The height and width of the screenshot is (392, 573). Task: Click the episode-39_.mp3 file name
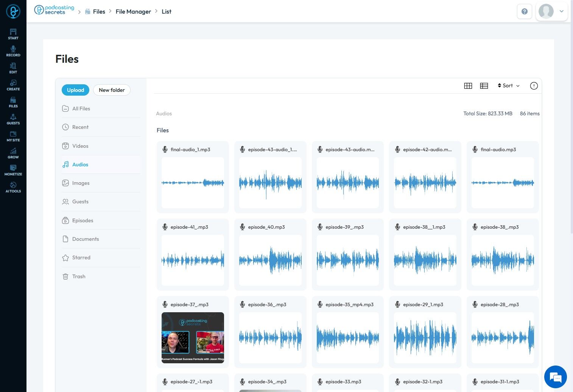pyautogui.click(x=344, y=227)
